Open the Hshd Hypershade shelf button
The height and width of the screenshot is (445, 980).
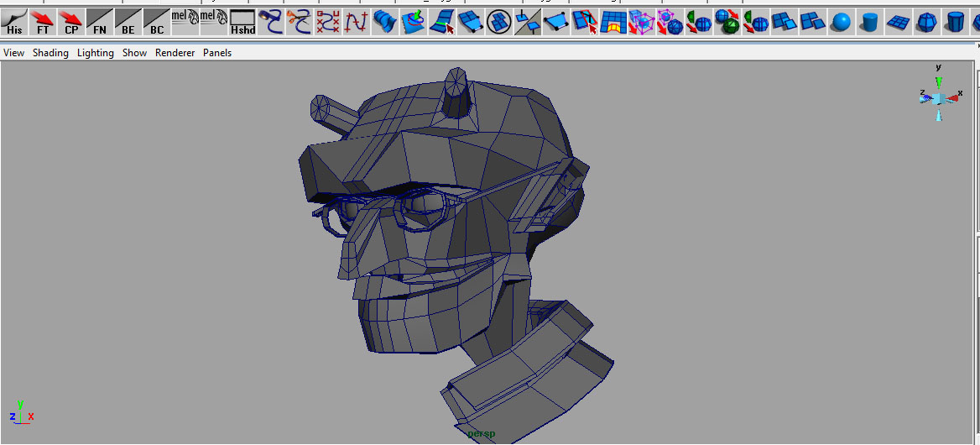pos(242,22)
